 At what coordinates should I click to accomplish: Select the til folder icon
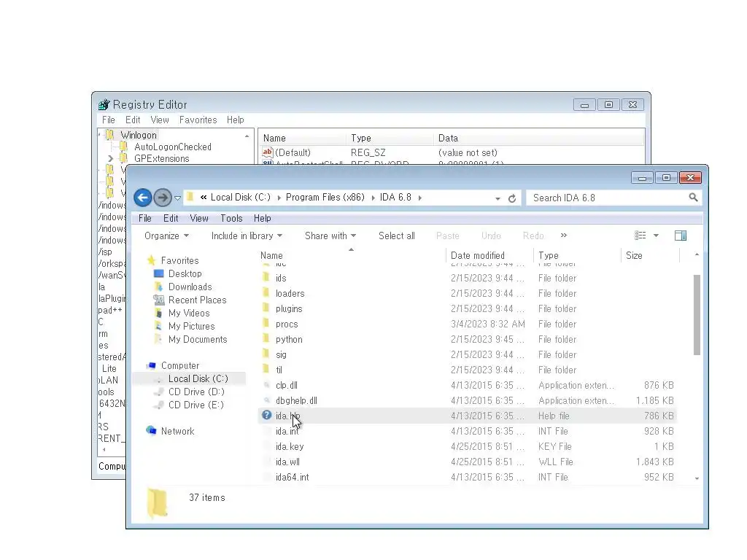266,369
